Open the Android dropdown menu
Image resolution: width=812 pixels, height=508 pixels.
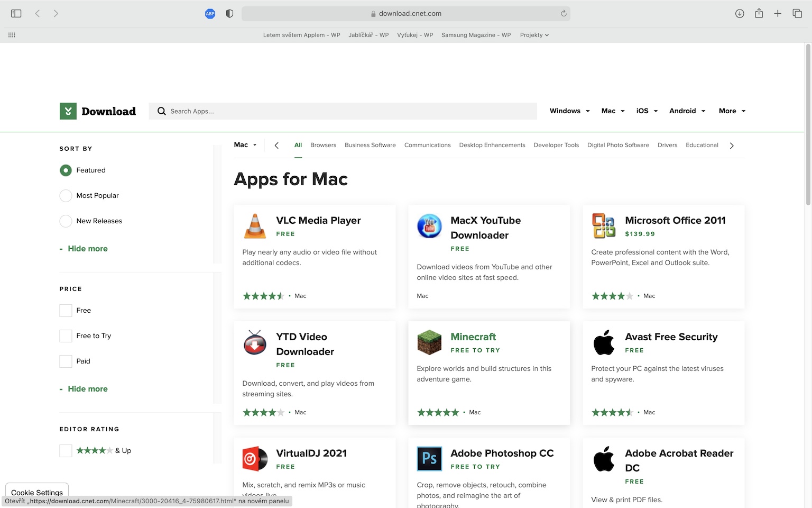(x=687, y=111)
